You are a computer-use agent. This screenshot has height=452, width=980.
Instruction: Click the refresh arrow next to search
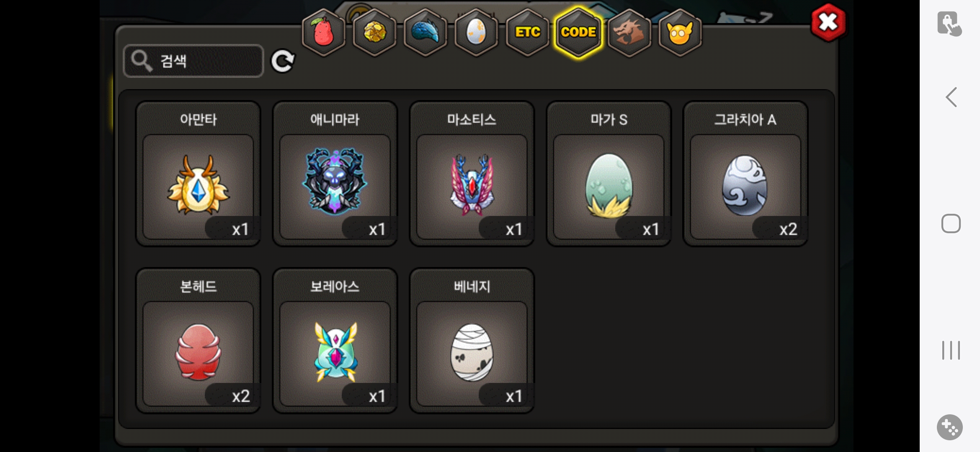click(283, 62)
